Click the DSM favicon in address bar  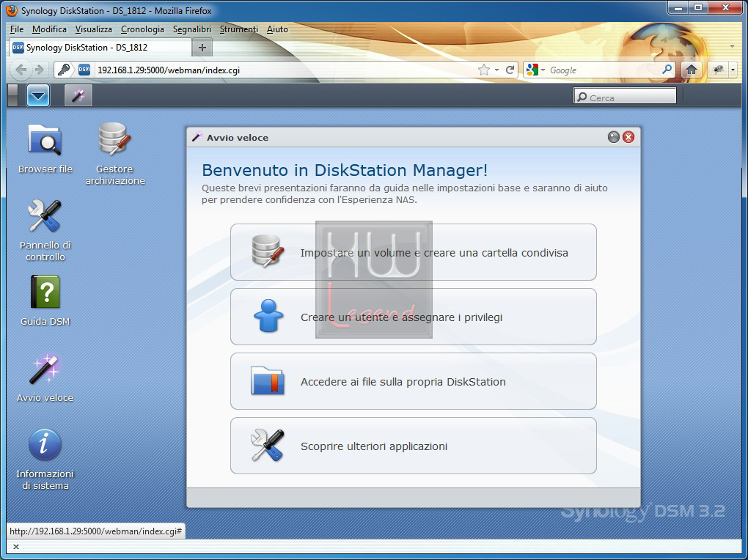click(x=84, y=70)
